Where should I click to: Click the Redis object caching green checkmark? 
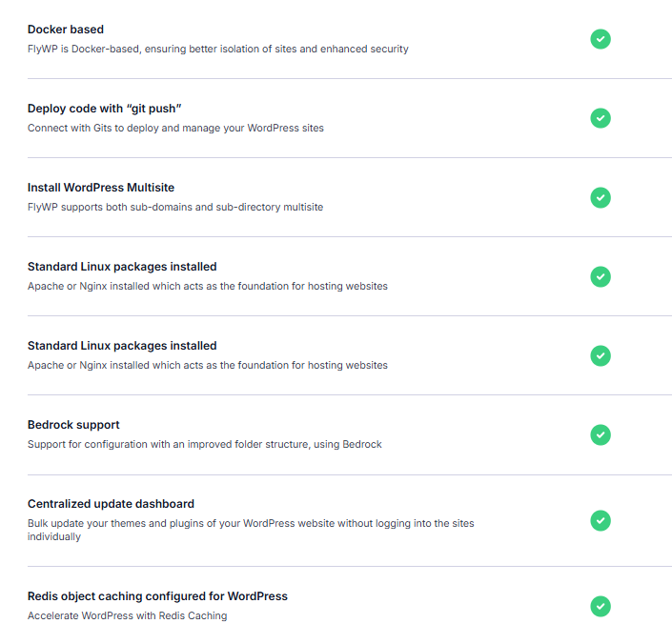click(601, 606)
